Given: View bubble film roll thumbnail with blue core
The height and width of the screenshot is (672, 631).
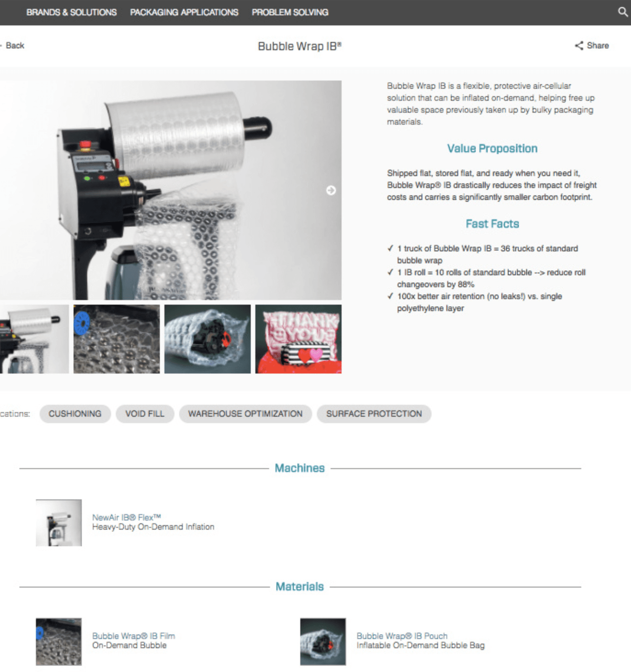Looking at the screenshot, I should point(117,339).
